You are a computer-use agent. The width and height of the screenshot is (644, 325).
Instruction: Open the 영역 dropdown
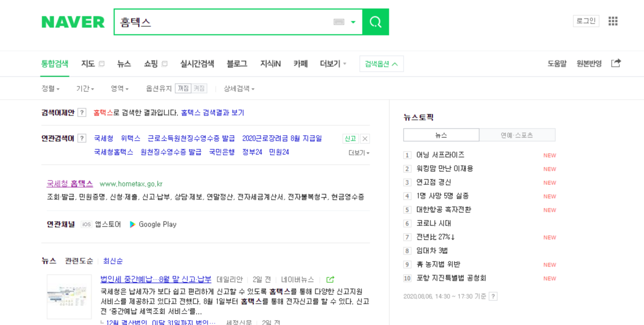click(x=119, y=89)
